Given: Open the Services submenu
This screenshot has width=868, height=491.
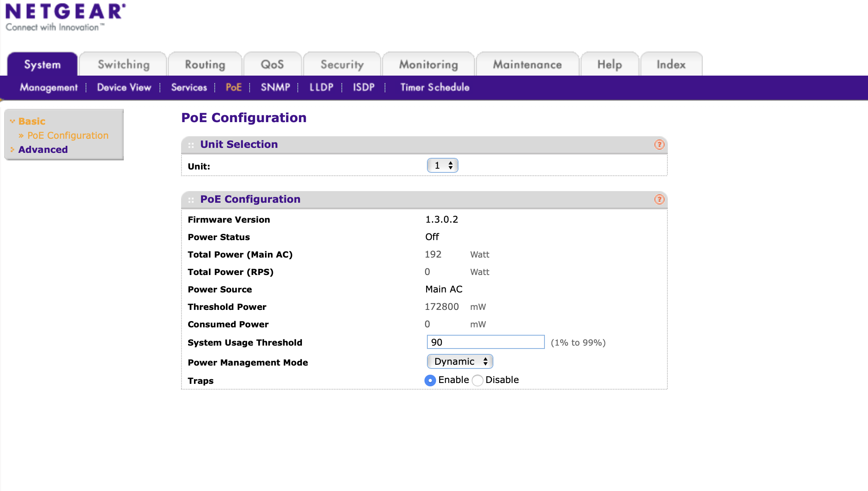Looking at the screenshot, I should coord(189,87).
